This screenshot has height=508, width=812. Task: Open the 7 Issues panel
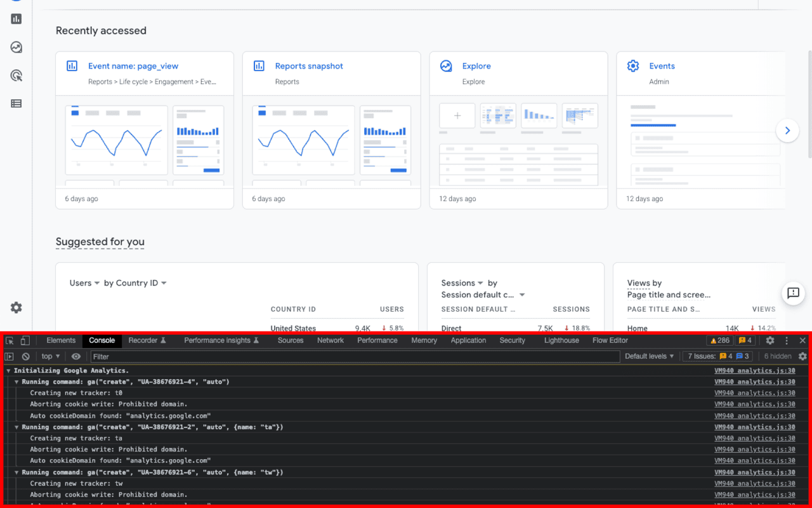717,356
